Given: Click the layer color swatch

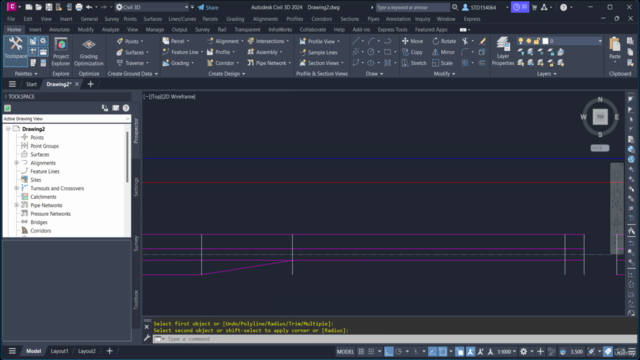Looking at the screenshot, I should click(545, 41).
